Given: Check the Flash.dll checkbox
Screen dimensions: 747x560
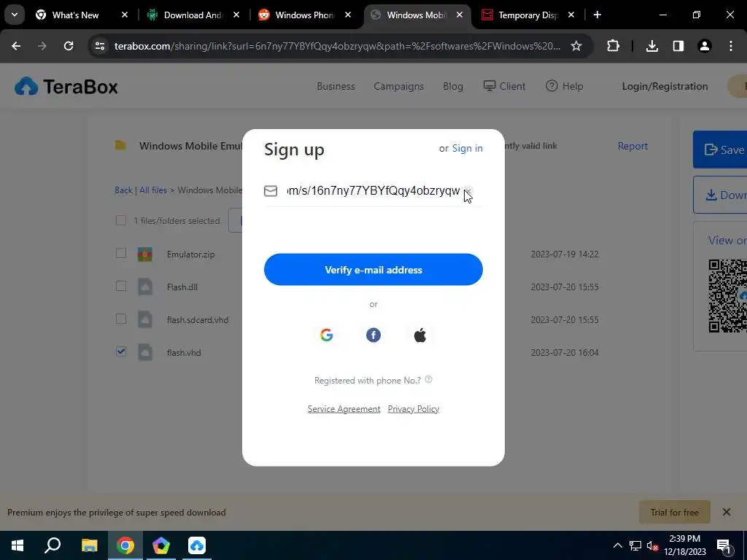Looking at the screenshot, I should click(121, 286).
